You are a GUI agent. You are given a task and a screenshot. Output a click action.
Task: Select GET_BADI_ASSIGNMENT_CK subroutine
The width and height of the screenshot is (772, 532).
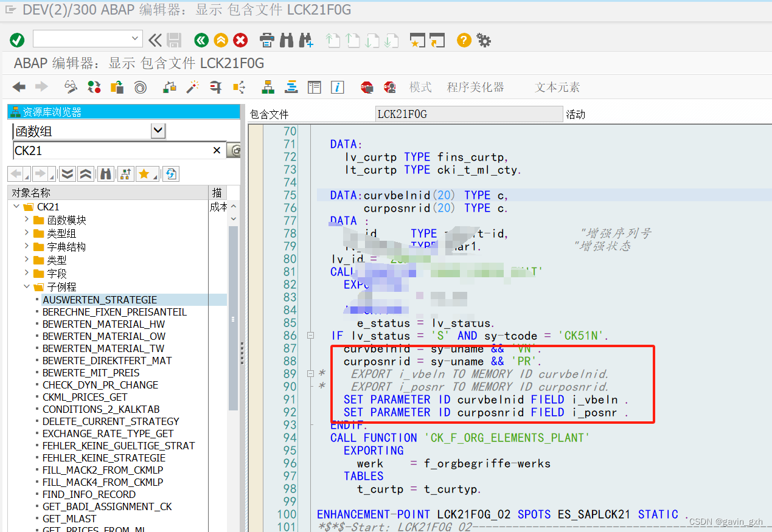107,506
